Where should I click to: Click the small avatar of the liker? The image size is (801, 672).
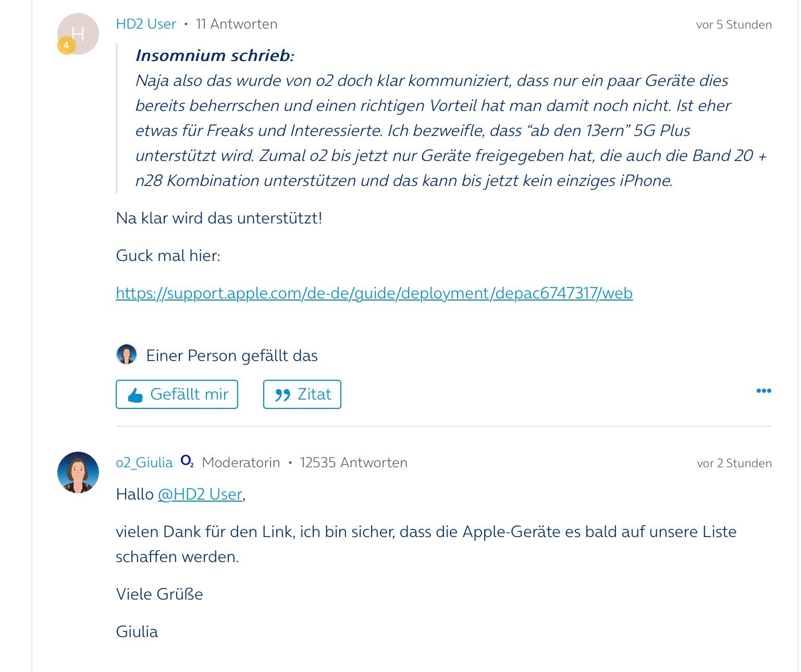(126, 355)
